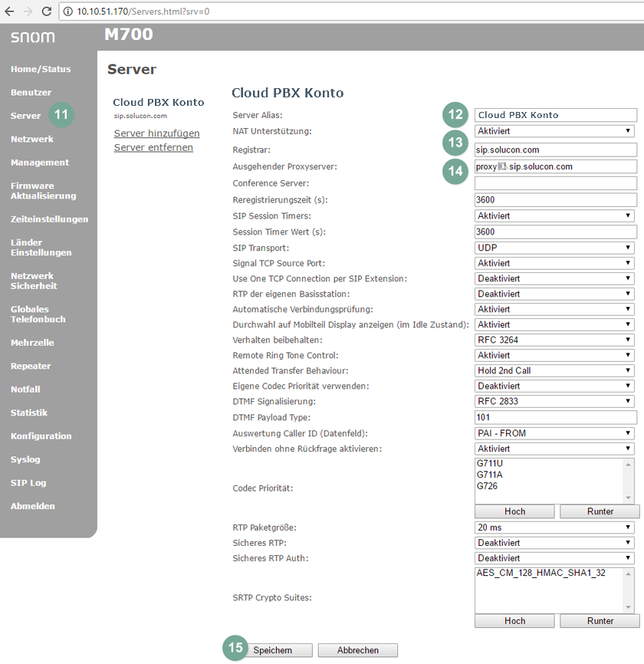Go to the Home/Status page
This screenshot has width=644, height=664.
coord(41,69)
